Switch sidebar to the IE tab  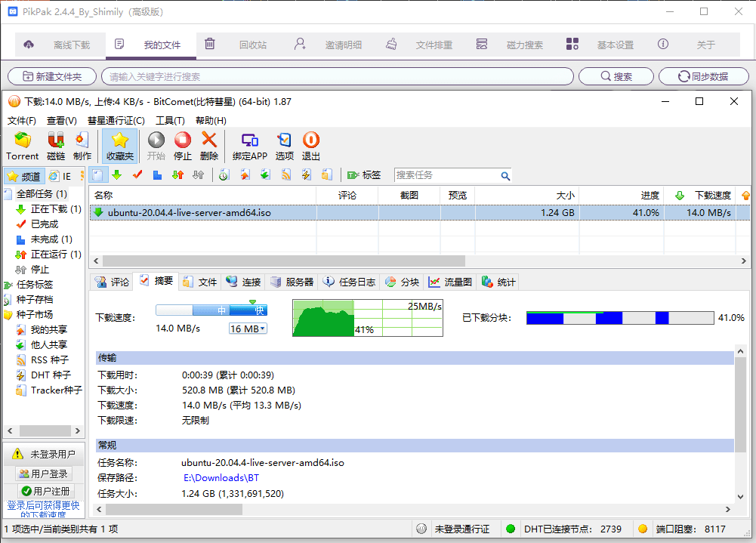(x=60, y=177)
